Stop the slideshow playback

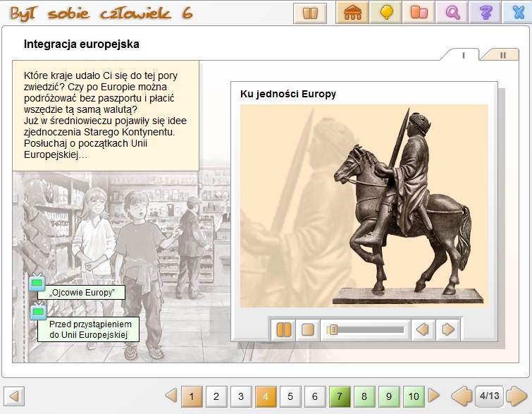[x=307, y=329]
